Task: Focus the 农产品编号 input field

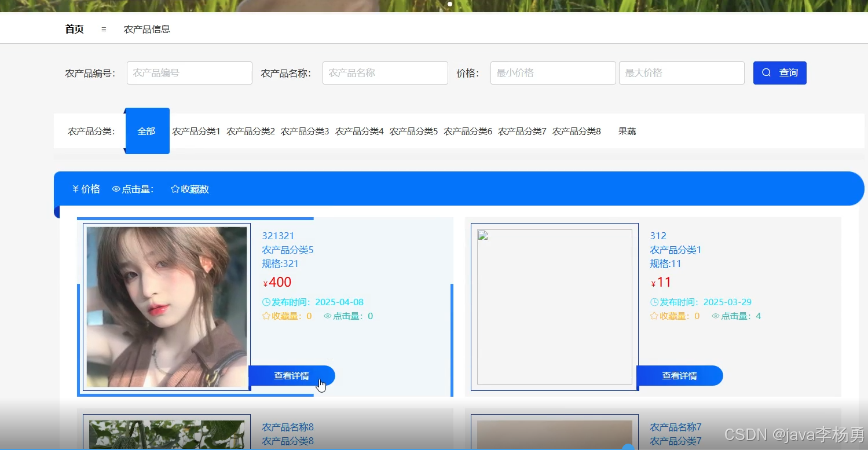Action: [x=189, y=73]
